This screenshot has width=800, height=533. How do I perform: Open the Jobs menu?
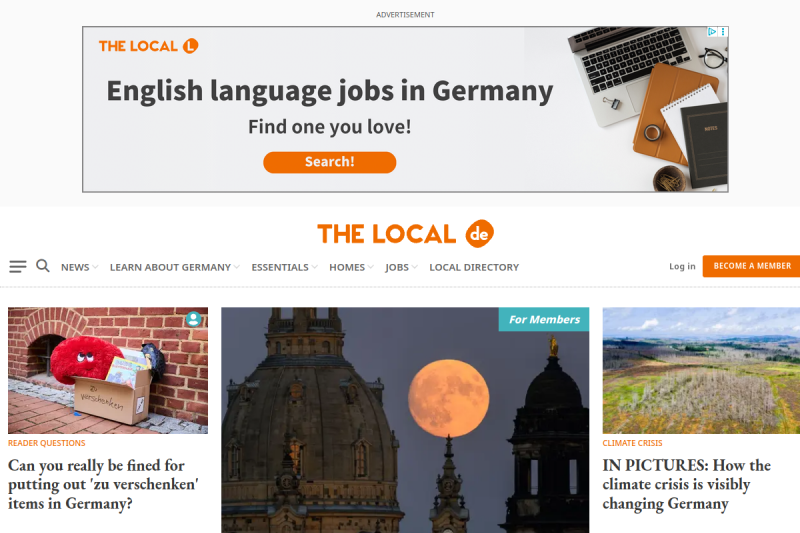pyautogui.click(x=402, y=267)
